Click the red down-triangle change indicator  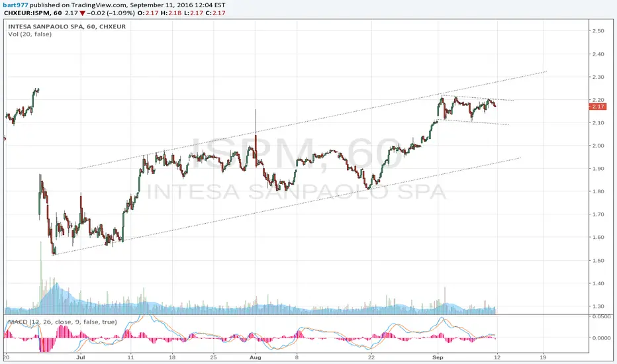pyautogui.click(x=82, y=13)
